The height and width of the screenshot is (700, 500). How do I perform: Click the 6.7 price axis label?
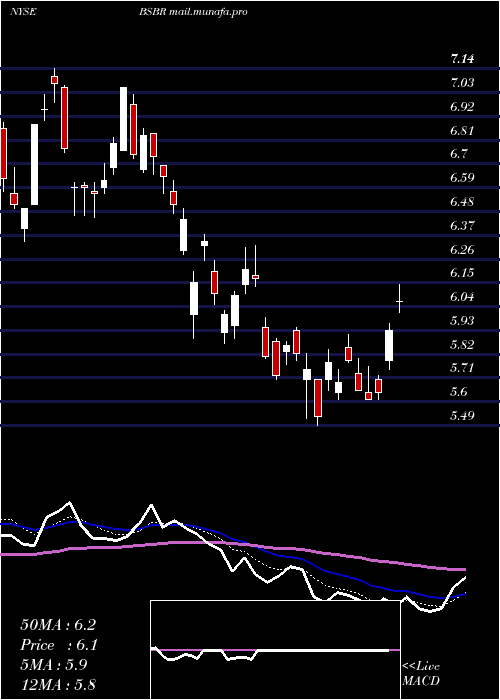(459, 154)
